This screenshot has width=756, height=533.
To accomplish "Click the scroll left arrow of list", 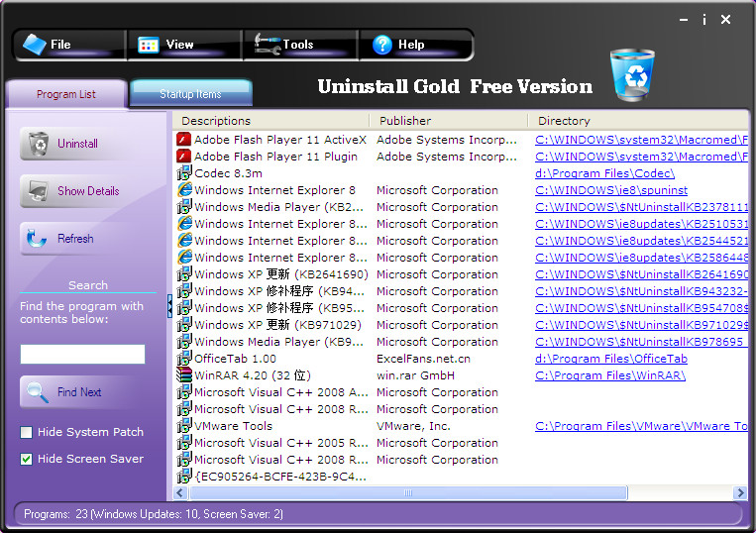I will pos(180,492).
